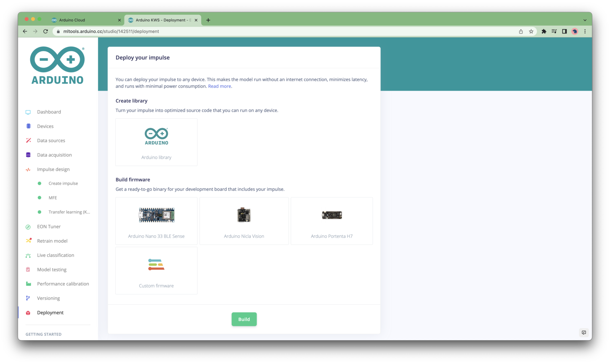Click the Versioning branch icon
Image resolution: width=610 pixels, height=364 pixels.
pyautogui.click(x=28, y=298)
